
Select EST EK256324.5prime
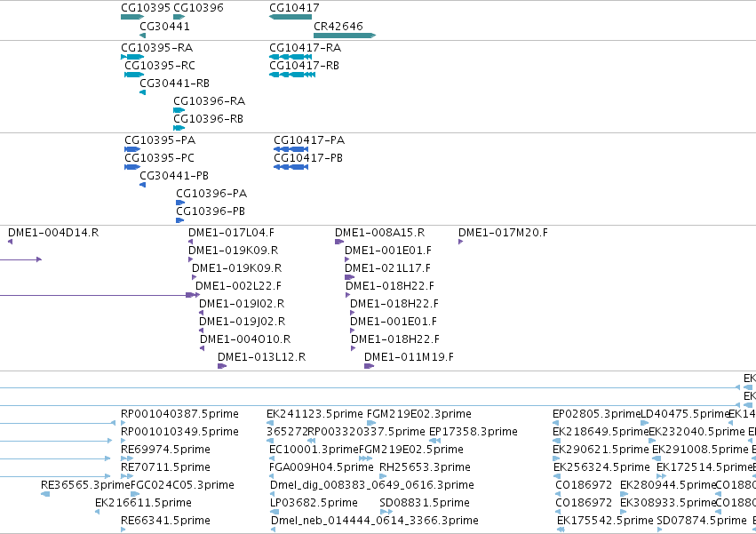pyautogui.click(x=601, y=468)
